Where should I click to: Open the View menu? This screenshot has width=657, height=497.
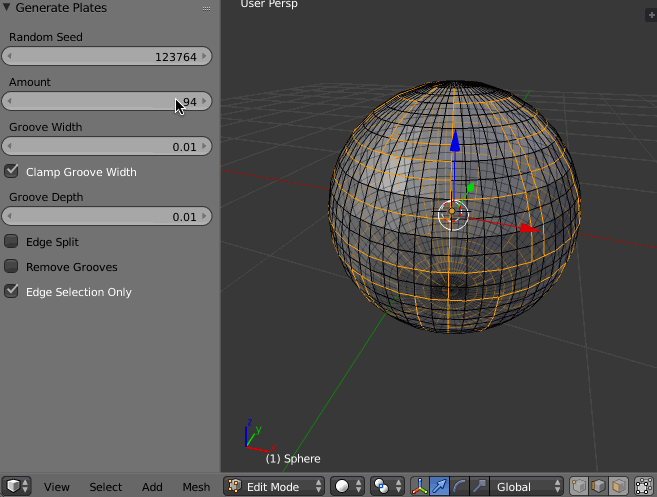click(x=57, y=487)
